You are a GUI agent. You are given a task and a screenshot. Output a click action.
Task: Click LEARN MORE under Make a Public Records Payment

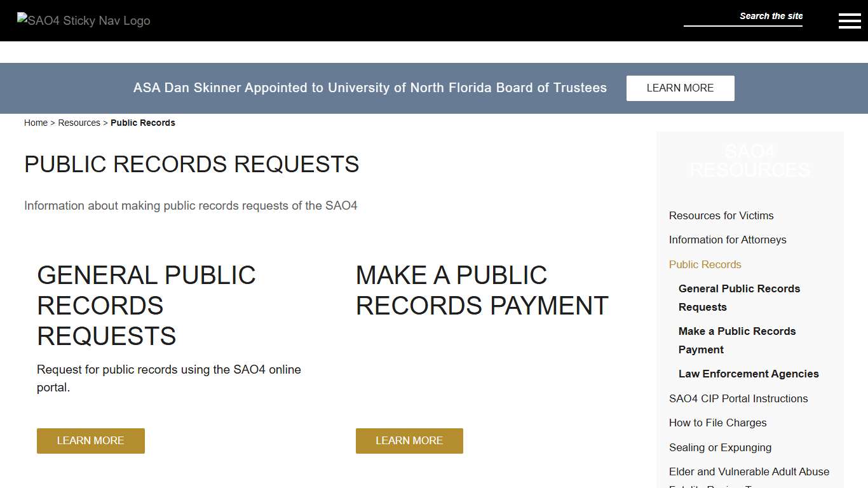pos(409,440)
